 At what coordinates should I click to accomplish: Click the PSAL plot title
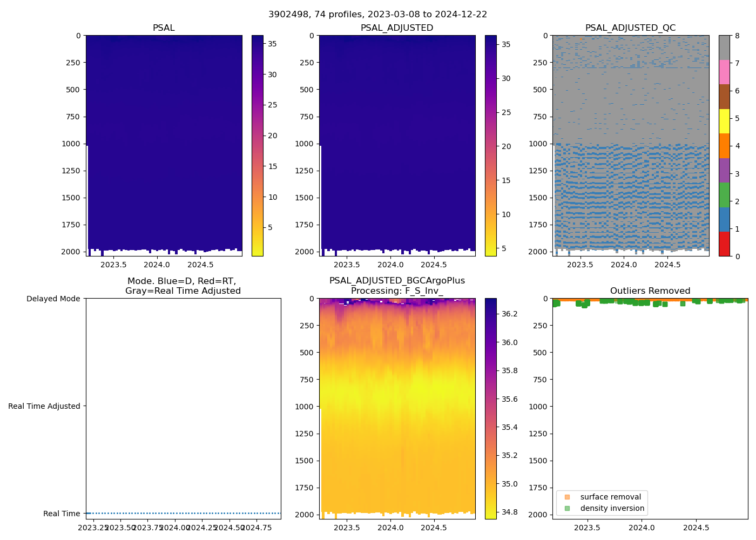point(164,28)
